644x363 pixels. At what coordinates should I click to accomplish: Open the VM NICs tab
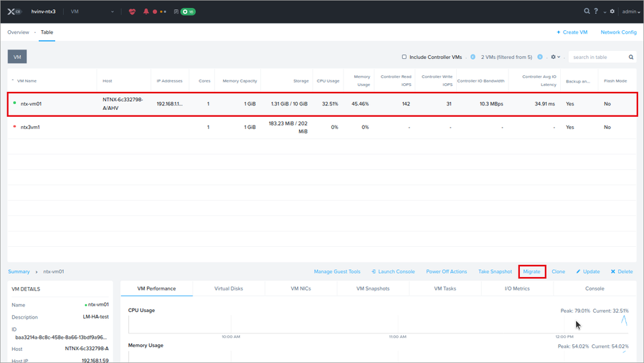tap(301, 289)
